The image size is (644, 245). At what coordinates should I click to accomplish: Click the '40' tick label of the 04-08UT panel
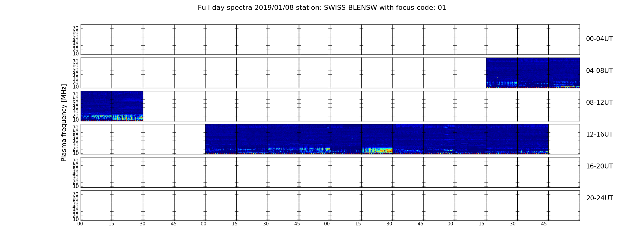(x=75, y=74)
